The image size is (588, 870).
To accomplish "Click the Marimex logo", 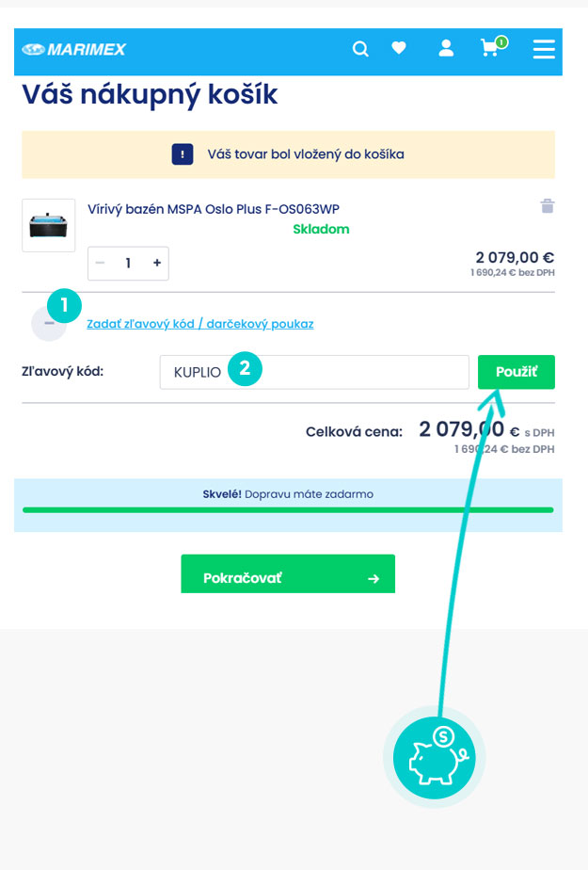I will click(x=74, y=49).
